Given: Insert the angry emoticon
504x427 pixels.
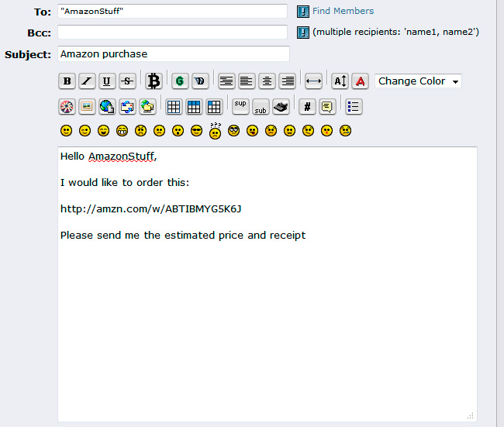Looking at the screenshot, I should tap(141, 131).
